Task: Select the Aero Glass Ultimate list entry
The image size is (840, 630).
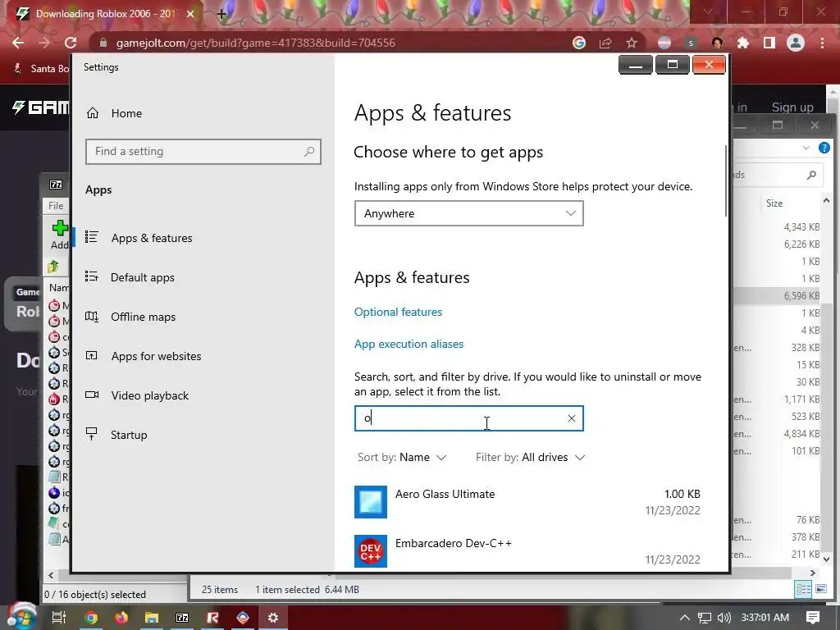Action: (527, 502)
